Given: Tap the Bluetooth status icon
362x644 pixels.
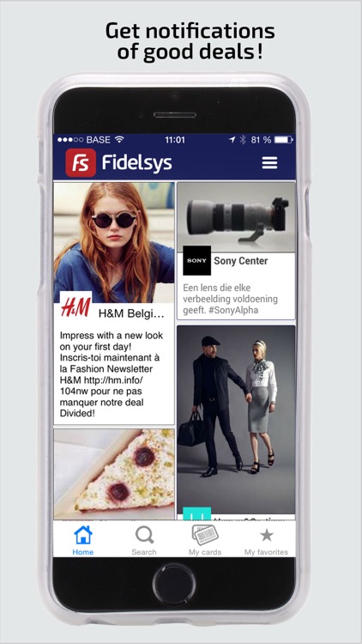Looking at the screenshot, I should (x=243, y=140).
